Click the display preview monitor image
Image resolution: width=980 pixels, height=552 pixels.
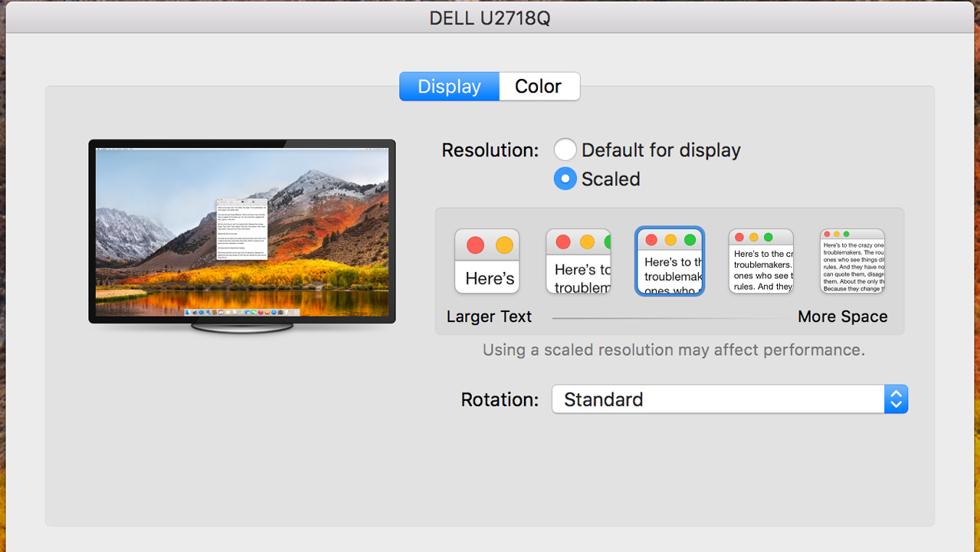(x=242, y=236)
